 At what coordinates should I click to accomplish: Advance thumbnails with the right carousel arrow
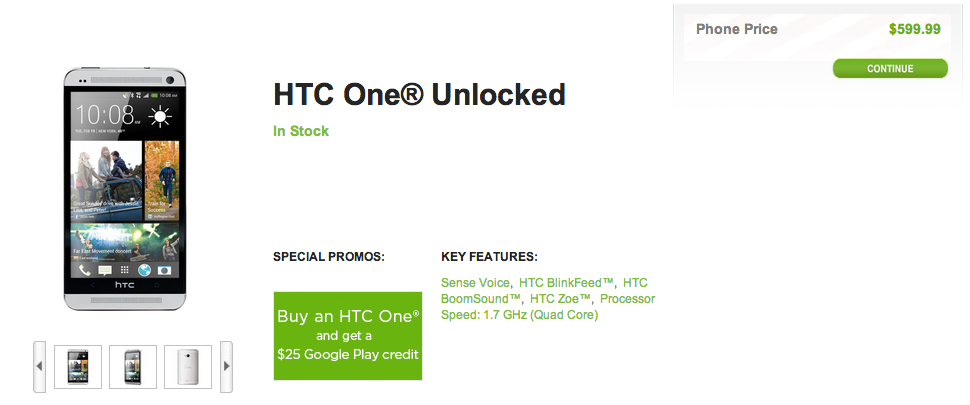coord(226,366)
